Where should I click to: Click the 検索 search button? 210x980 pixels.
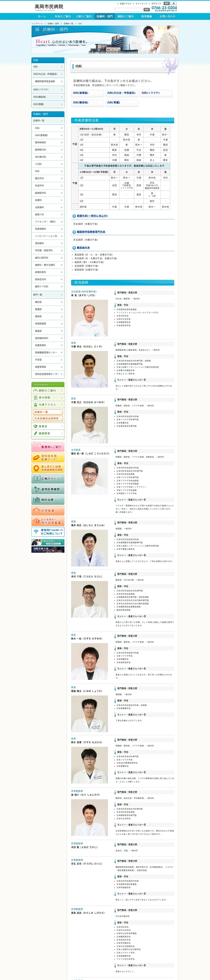tap(147, 9)
